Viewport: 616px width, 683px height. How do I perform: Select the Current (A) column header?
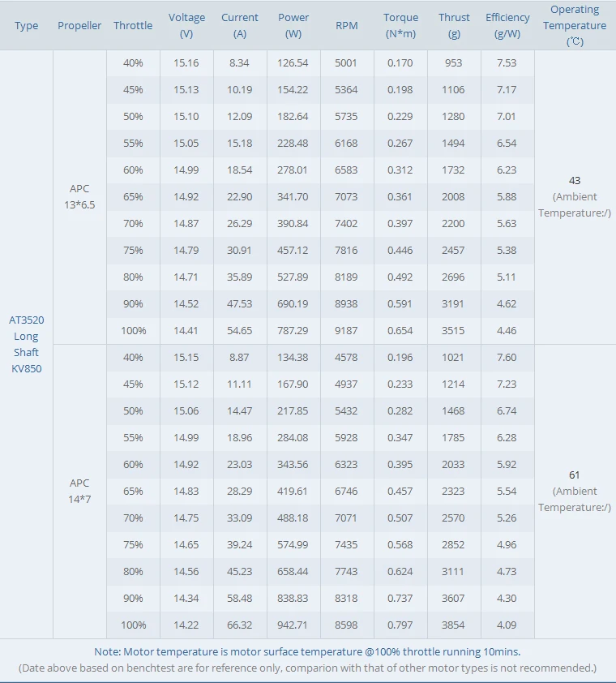[240, 26]
